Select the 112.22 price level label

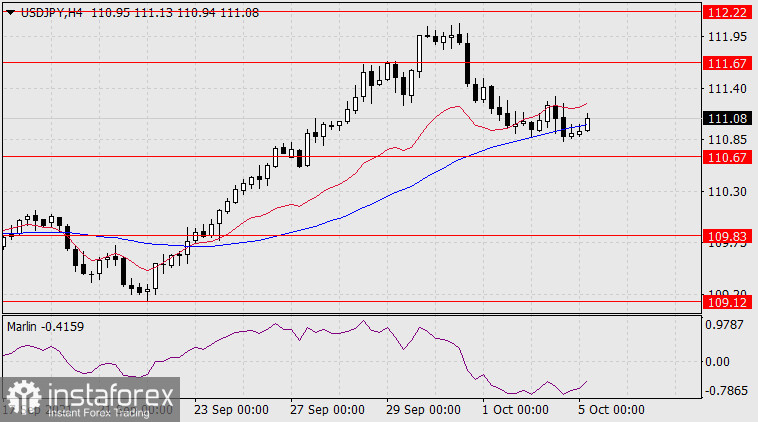pos(727,11)
